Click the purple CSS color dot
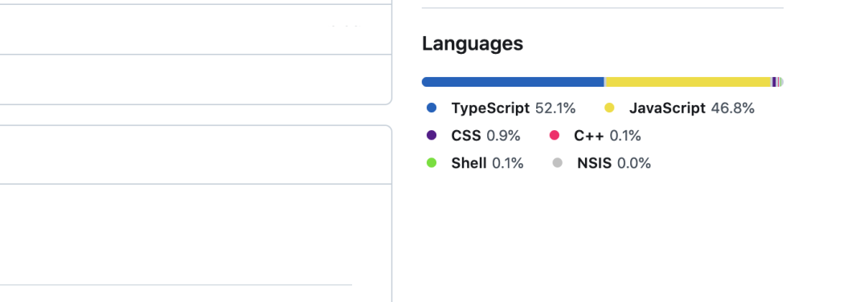 432,136
